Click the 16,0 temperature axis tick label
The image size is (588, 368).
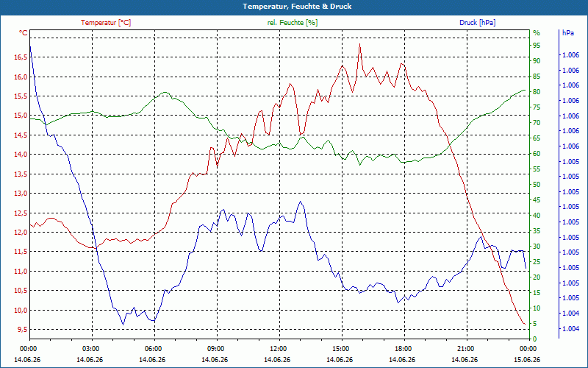(21, 77)
